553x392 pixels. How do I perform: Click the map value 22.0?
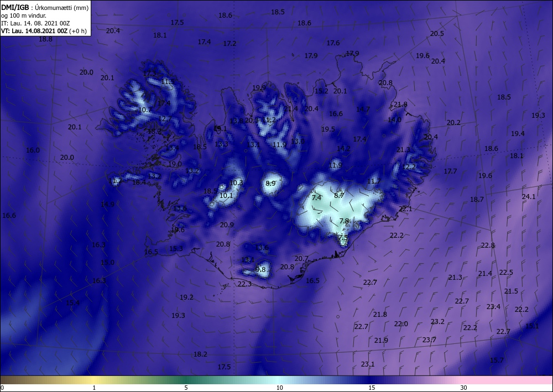pos(401,324)
